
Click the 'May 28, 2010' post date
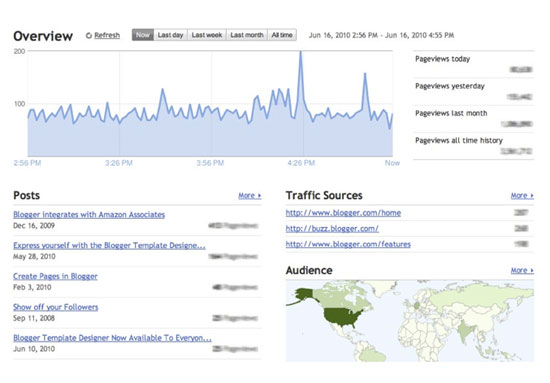34,256
